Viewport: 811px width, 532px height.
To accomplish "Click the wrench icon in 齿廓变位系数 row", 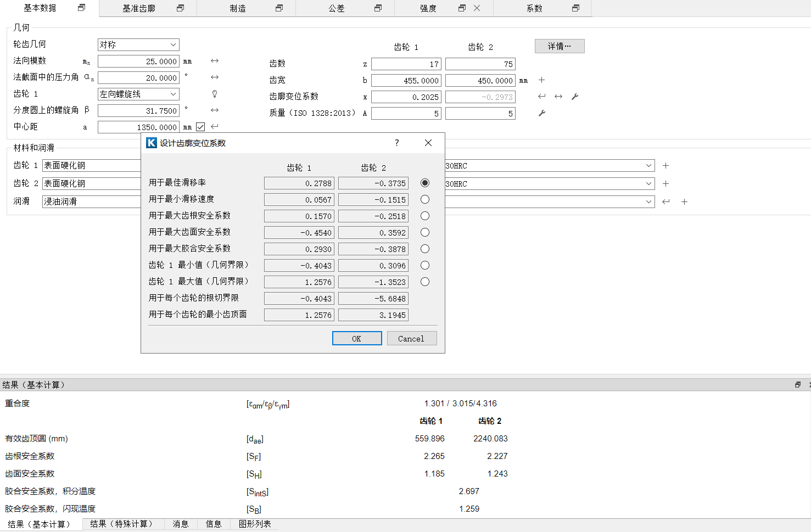I will [575, 97].
